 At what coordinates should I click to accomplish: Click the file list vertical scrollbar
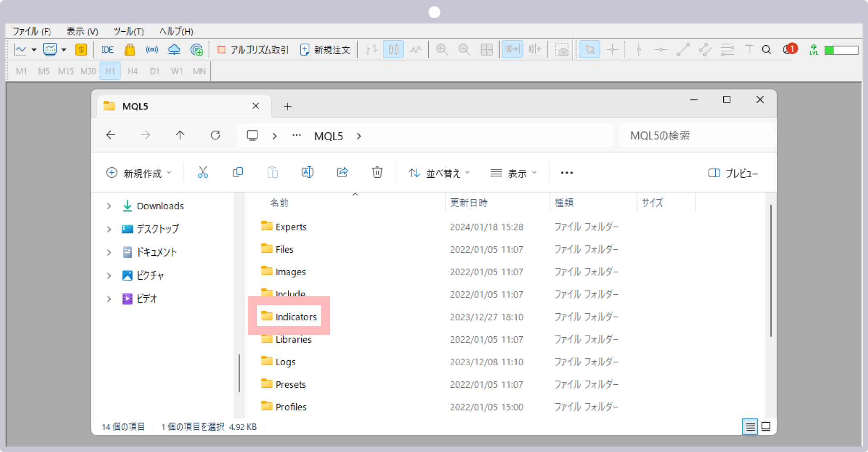771,271
